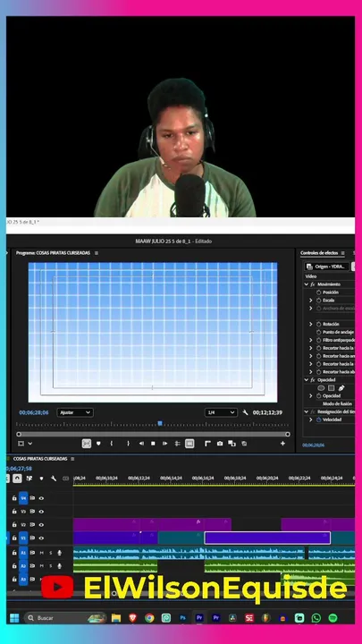Click the Mark In bracket icon
Image resolution: width=362 pixels, height=644 pixels.
click(111, 444)
